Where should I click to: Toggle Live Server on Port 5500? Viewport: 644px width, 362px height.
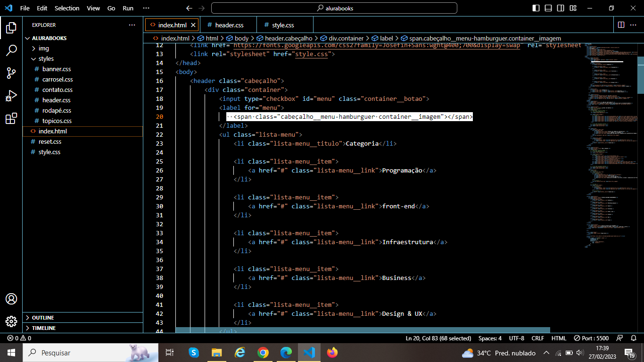click(x=591, y=338)
